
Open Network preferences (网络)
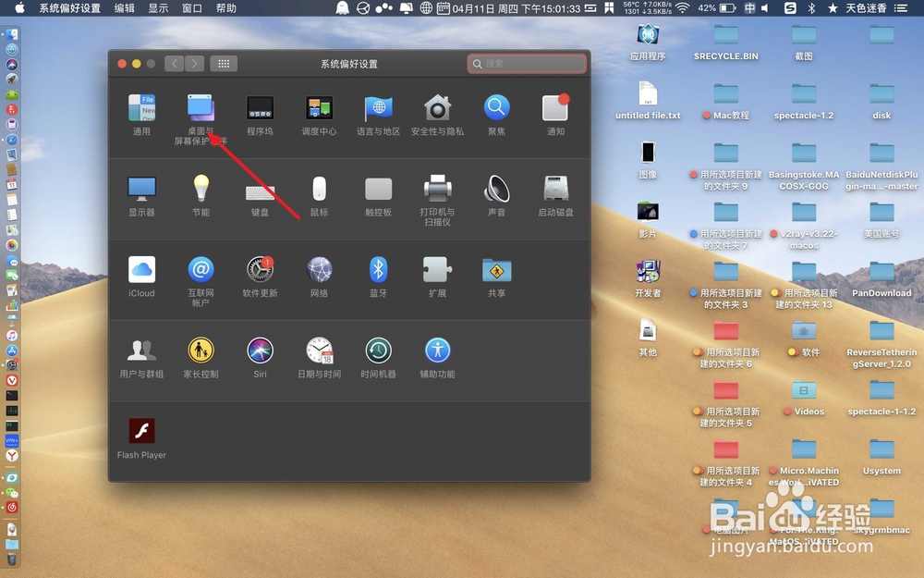pyautogui.click(x=319, y=268)
